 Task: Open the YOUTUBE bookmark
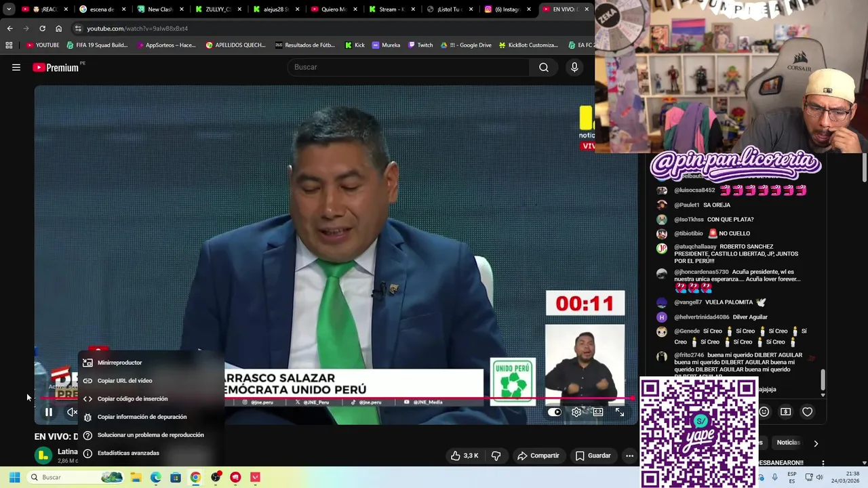click(43, 45)
